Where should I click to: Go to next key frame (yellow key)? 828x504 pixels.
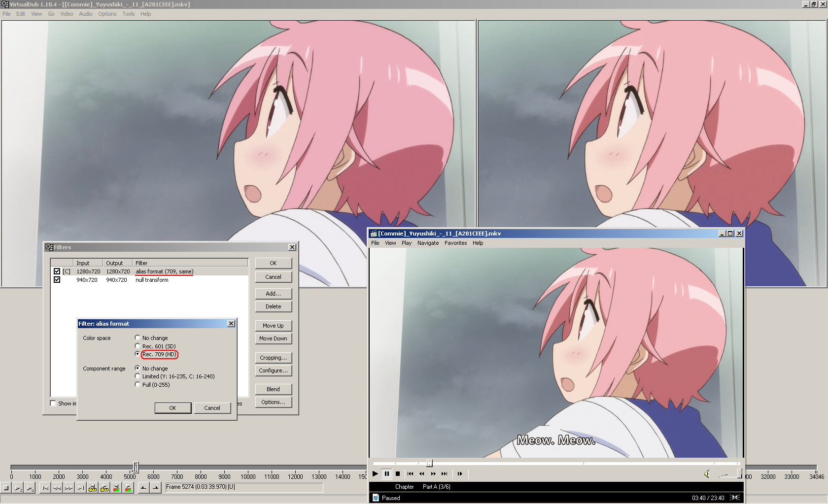pyautogui.click(x=104, y=488)
